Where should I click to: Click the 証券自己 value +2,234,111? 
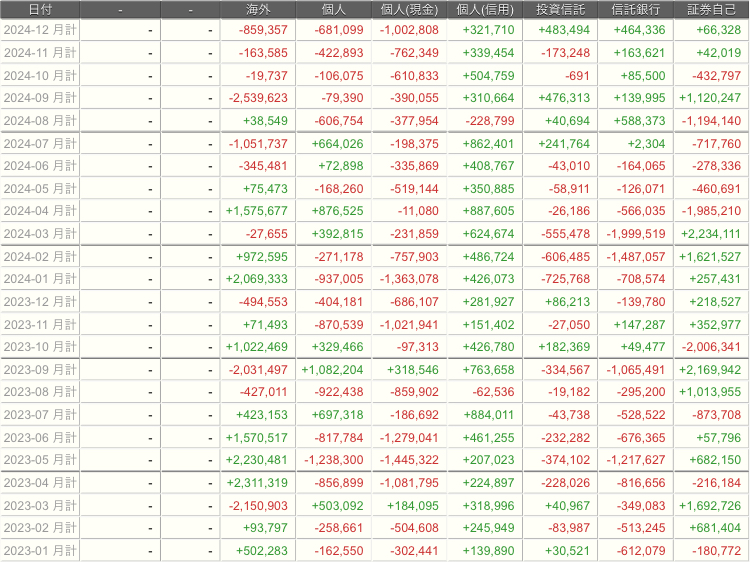pyautogui.click(x=710, y=233)
